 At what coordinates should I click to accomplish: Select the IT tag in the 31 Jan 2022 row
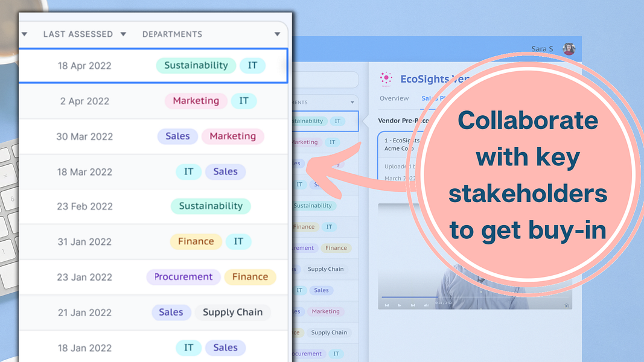coord(238,241)
